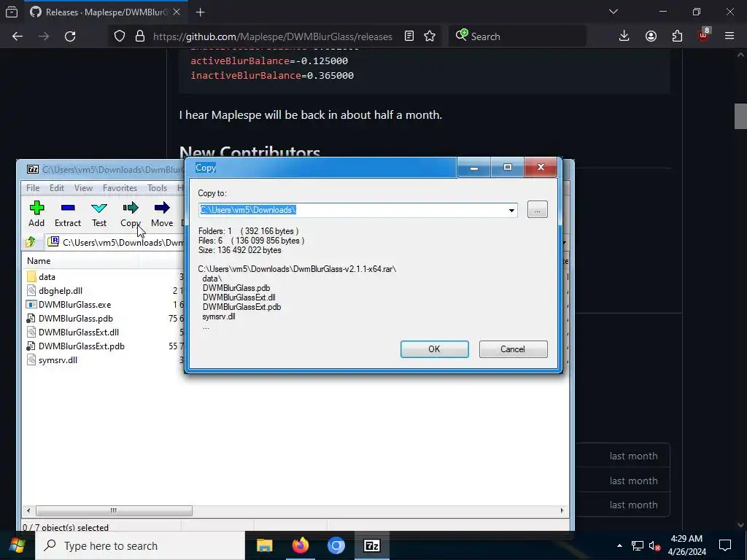747x560 pixels.
Task: Click the Move toolbar icon in 7-Zip
Action: pos(162,214)
